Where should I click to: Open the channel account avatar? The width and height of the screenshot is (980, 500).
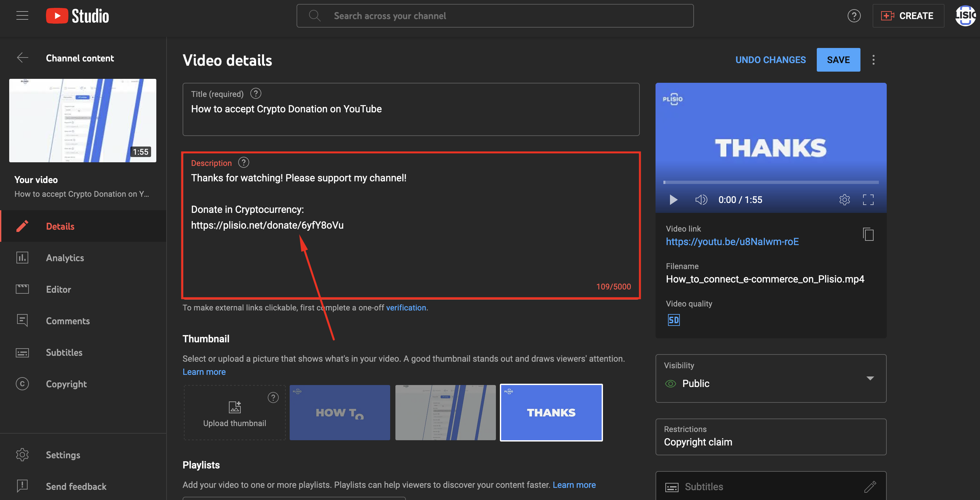tap(966, 15)
